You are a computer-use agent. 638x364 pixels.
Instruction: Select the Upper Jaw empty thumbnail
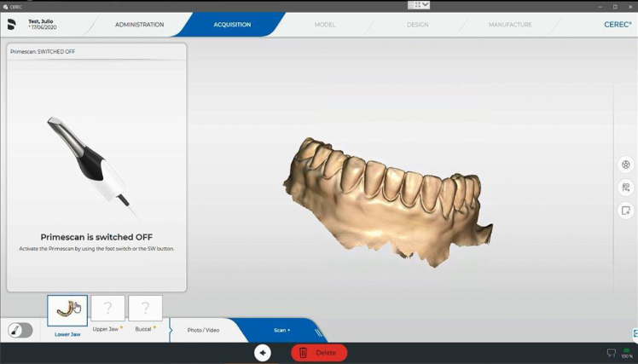pos(107,309)
